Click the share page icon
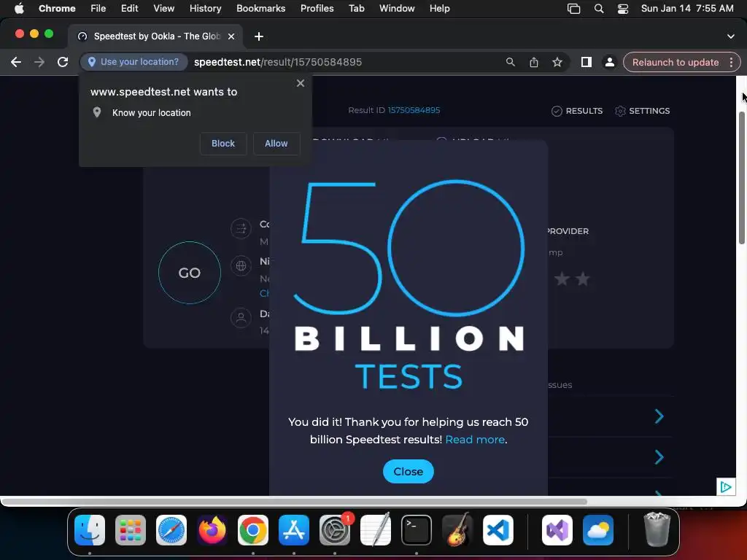 (x=533, y=62)
